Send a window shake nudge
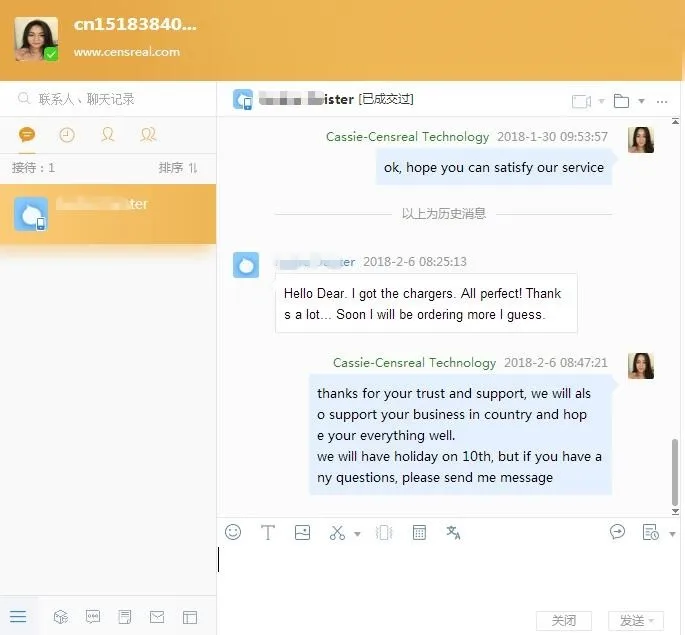 click(x=384, y=532)
